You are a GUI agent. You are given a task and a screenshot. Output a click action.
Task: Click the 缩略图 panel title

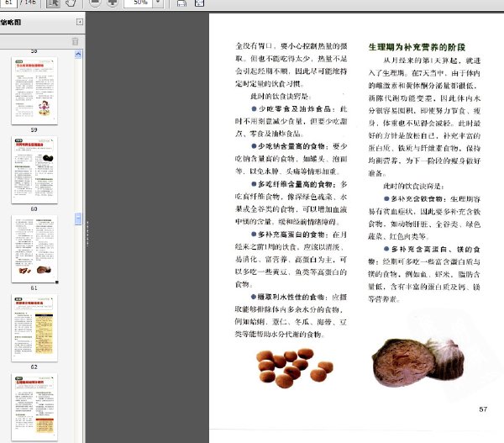(x=11, y=22)
